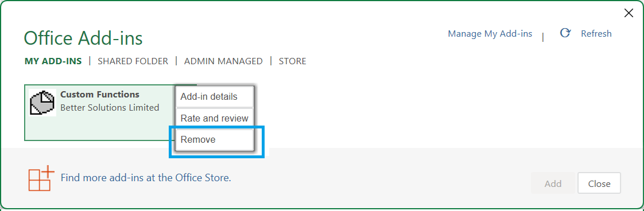Image resolution: width=644 pixels, height=211 pixels.
Task: Click the Custom Functions add-in icon
Action: pyautogui.click(x=42, y=102)
